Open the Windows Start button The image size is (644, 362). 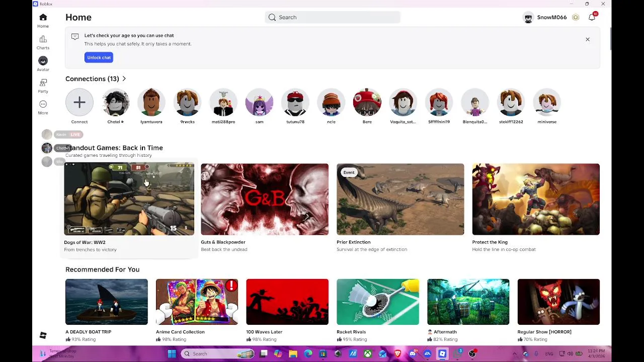172,353
